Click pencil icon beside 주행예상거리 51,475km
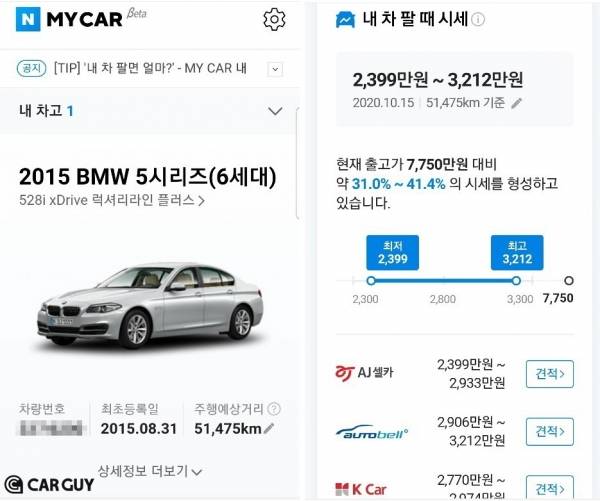Screen dimensions: 600x501 (x=269, y=428)
